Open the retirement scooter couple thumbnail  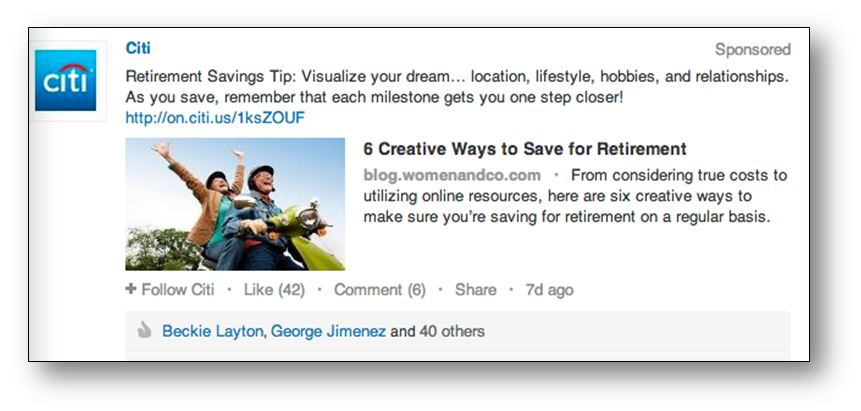[x=235, y=204]
